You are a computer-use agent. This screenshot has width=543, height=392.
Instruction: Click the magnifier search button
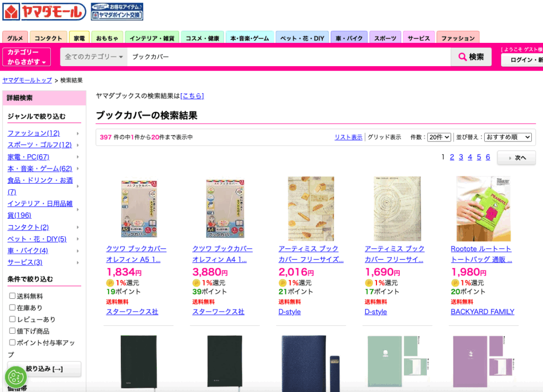coord(471,57)
